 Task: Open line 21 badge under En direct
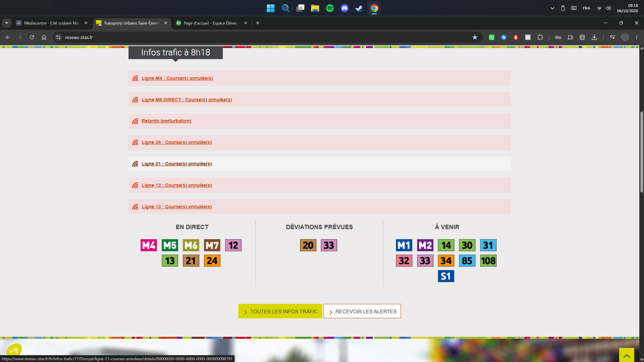[191, 261]
